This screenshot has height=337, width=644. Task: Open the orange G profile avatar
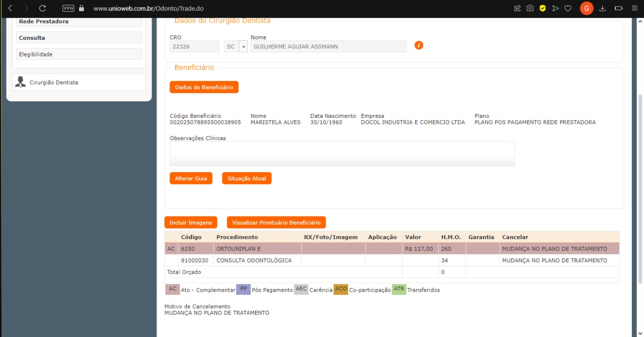pyautogui.click(x=586, y=9)
